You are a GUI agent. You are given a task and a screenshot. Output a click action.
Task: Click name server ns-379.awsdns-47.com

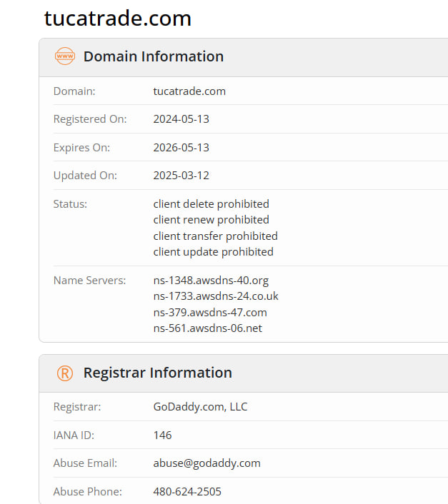210,313
